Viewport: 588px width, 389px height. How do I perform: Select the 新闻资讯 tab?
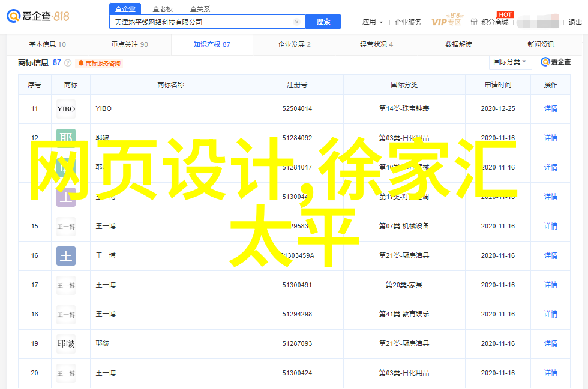(541, 44)
